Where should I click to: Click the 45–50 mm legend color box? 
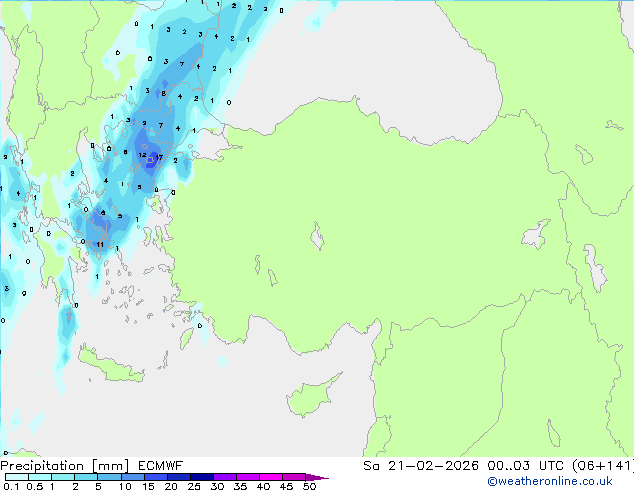[x=294, y=477]
